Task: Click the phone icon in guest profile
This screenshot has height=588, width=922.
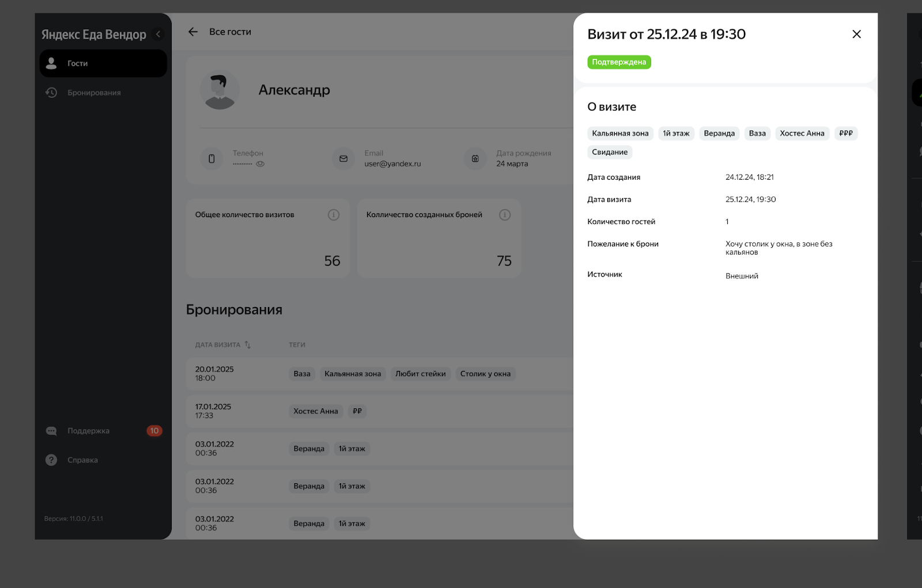Action: (x=211, y=158)
